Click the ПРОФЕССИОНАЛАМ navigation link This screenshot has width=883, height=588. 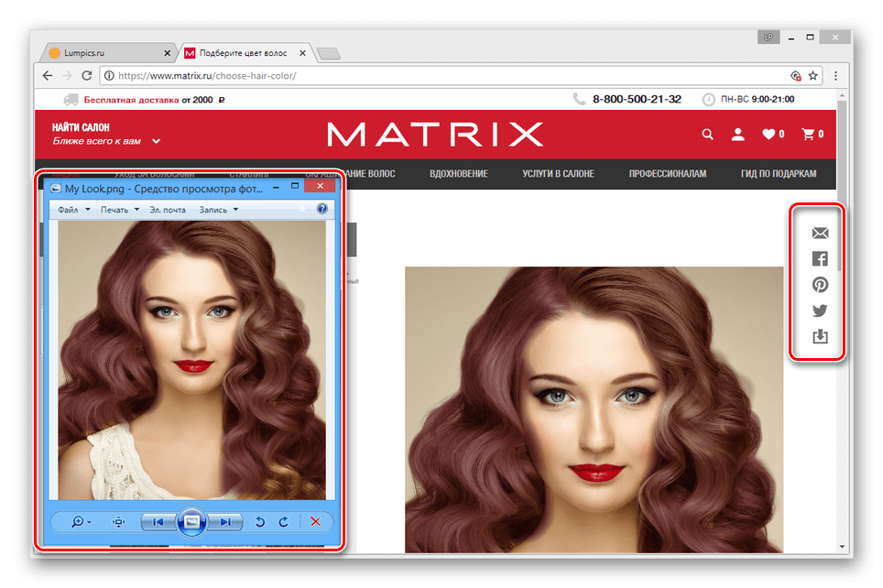click(668, 174)
